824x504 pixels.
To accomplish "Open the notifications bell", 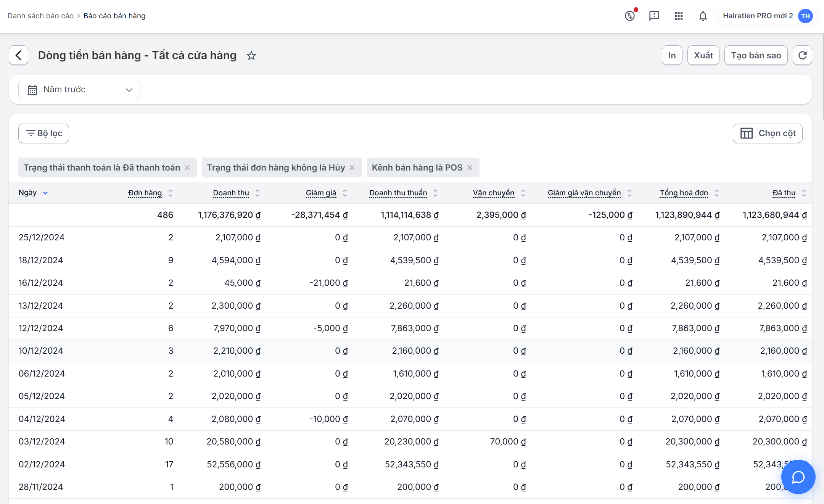I will (x=703, y=16).
